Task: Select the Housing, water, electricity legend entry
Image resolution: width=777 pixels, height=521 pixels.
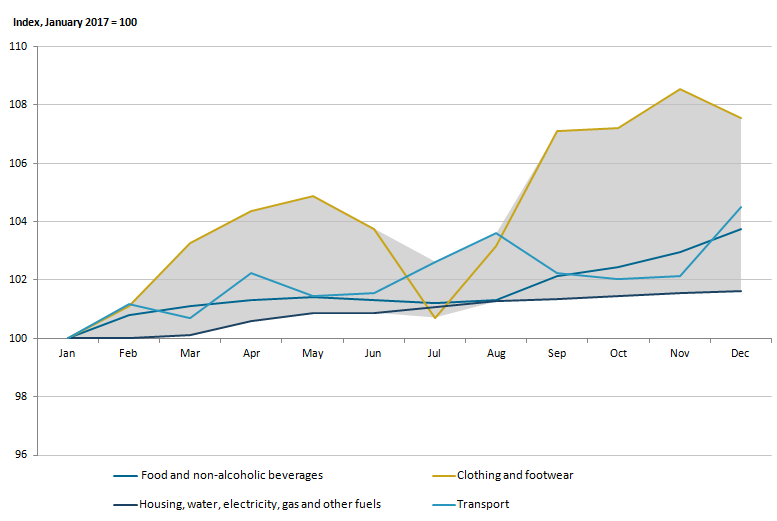Action: (x=260, y=504)
